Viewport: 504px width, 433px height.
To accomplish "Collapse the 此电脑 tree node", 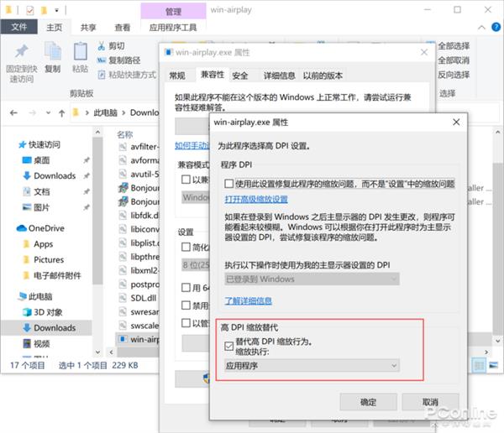I will point(10,296).
